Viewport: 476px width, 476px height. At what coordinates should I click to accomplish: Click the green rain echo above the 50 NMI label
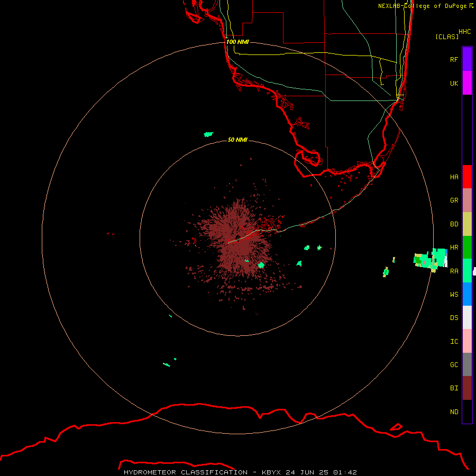tap(208, 134)
